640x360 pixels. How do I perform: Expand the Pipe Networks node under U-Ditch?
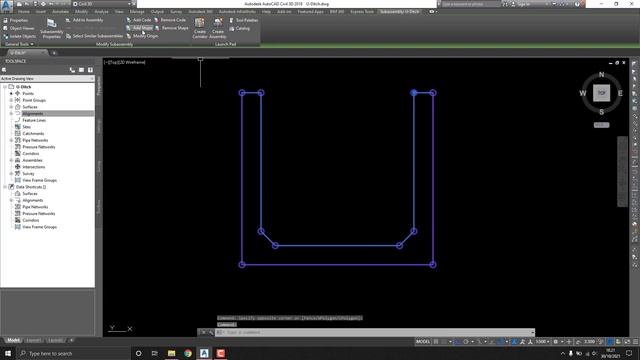(x=11, y=140)
